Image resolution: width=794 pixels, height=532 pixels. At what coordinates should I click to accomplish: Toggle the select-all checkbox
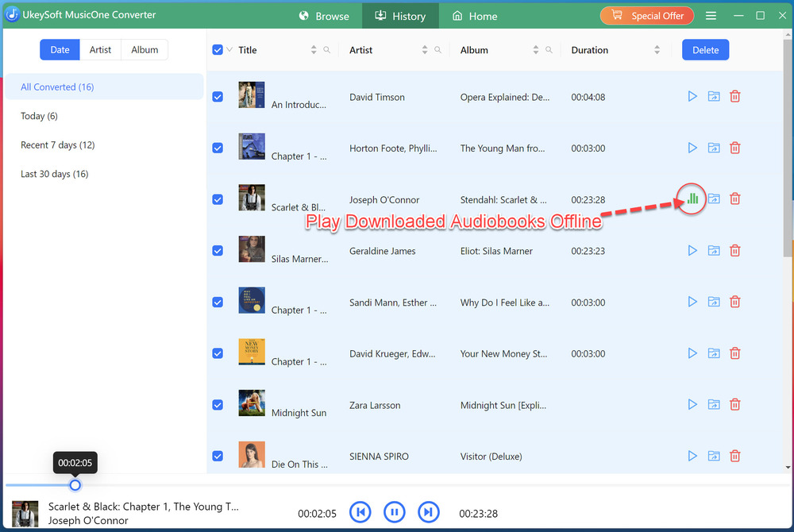pyautogui.click(x=218, y=49)
